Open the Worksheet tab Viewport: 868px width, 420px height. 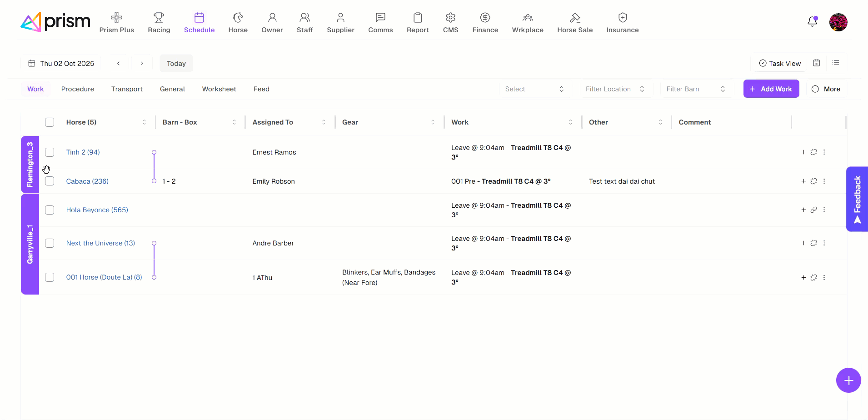pyautogui.click(x=219, y=89)
